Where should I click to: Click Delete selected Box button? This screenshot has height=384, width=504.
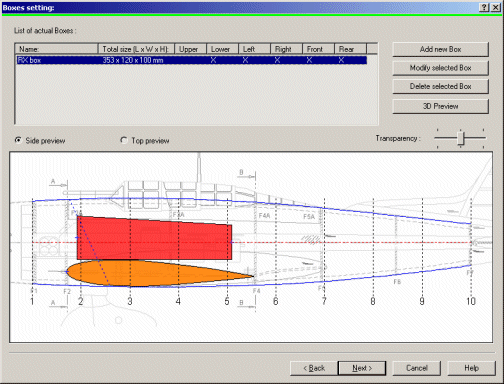(x=440, y=86)
